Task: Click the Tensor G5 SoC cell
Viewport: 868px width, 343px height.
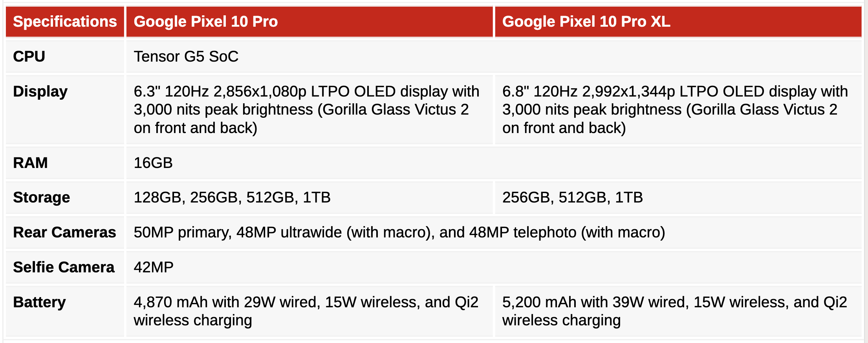Action: 494,57
